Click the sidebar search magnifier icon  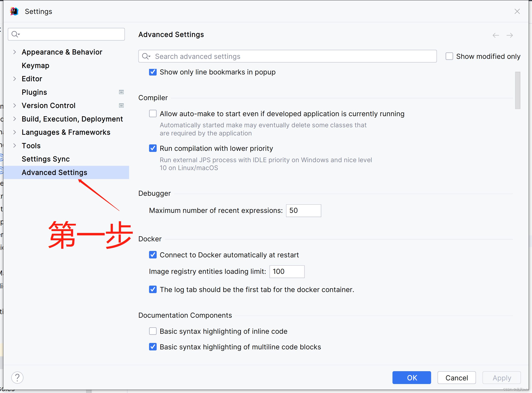pyautogui.click(x=15, y=34)
